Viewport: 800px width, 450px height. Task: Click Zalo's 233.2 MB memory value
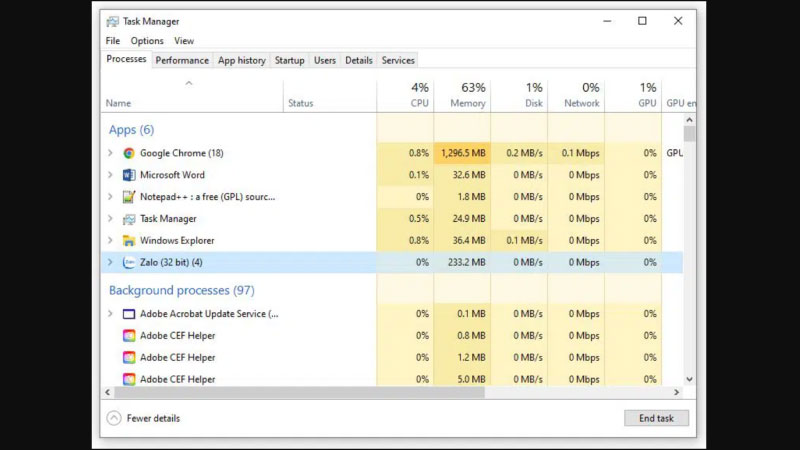(x=466, y=262)
